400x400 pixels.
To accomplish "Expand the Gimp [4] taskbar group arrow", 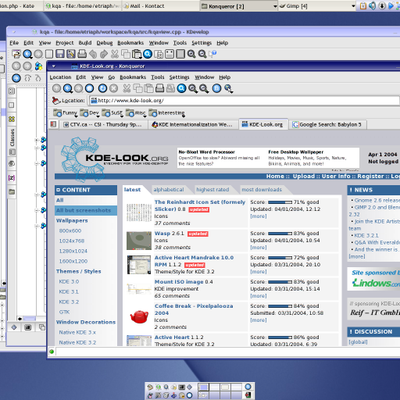I will 353,6.
